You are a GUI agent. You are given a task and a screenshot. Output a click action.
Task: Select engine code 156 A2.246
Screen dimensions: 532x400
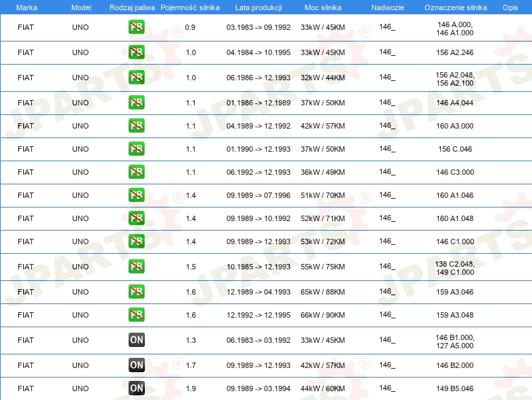[455, 52]
